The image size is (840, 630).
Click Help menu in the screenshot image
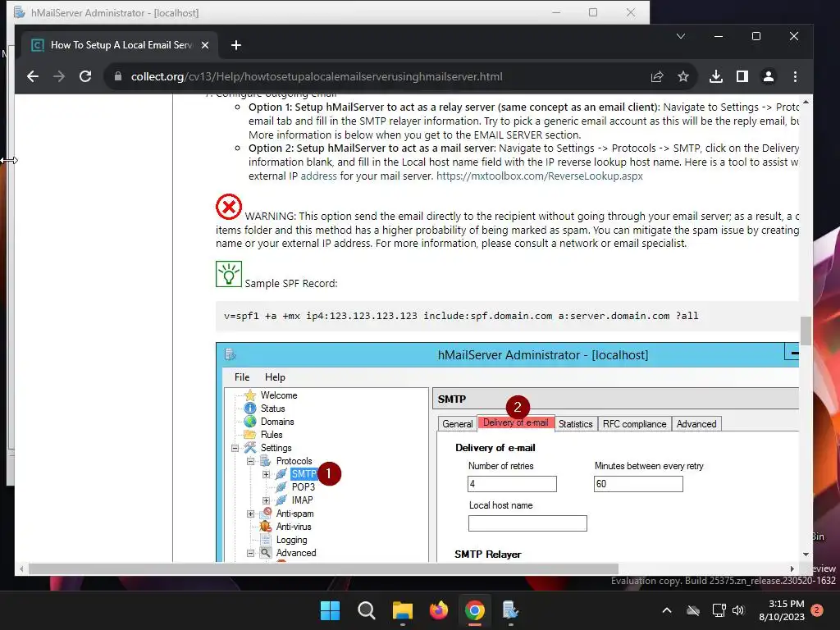pyautogui.click(x=275, y=377)
